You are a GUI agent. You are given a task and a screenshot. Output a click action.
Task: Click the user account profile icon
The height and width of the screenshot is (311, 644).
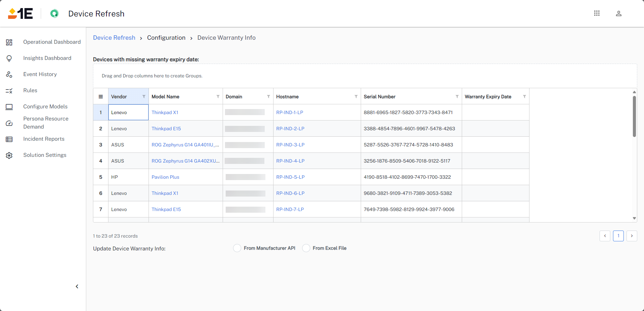click(x=618, y=13)
